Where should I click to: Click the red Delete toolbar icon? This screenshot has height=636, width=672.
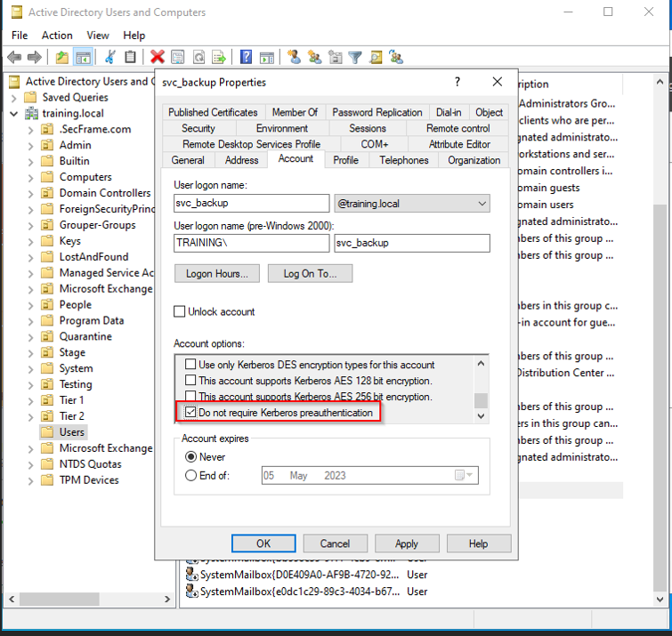158,57
